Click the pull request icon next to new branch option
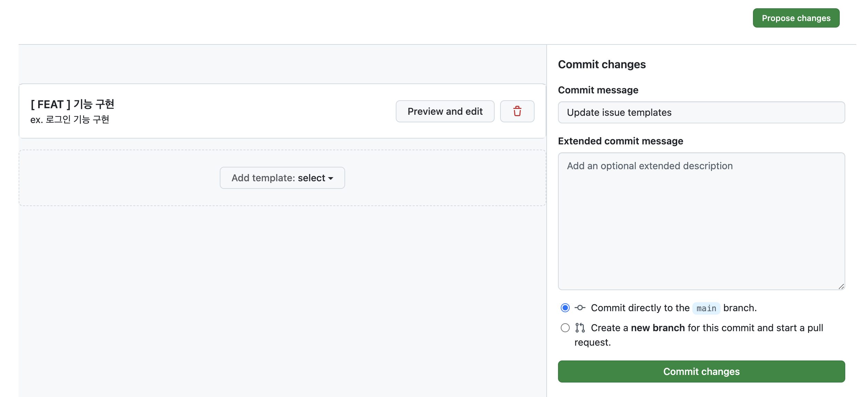868x397 pixels. tap(580, 328)
